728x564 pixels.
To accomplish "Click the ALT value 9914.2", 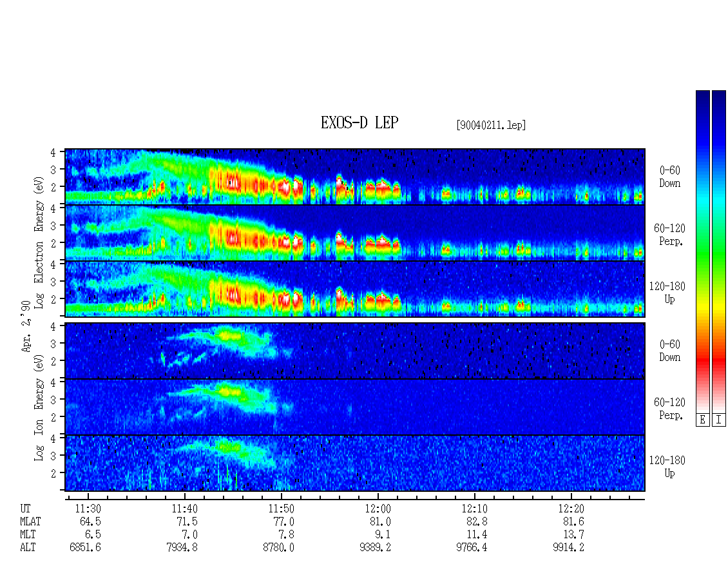I will click(x=568, y=548).
